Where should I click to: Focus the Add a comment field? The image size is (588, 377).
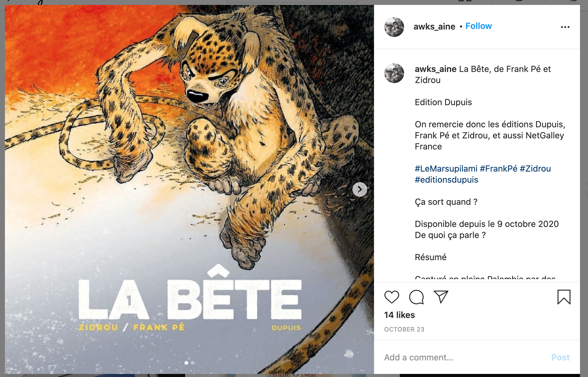461,357
